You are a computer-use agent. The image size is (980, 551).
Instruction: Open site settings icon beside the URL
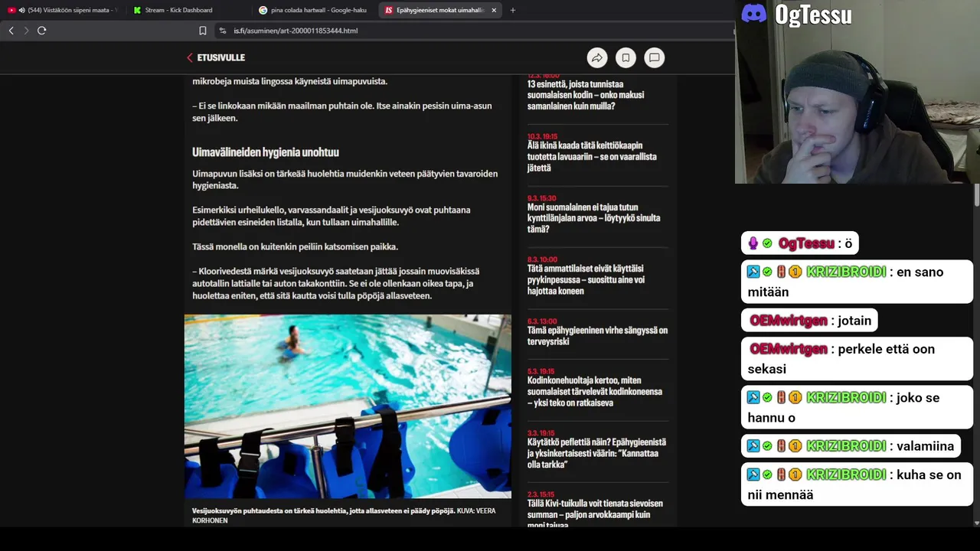pos(222,31)
